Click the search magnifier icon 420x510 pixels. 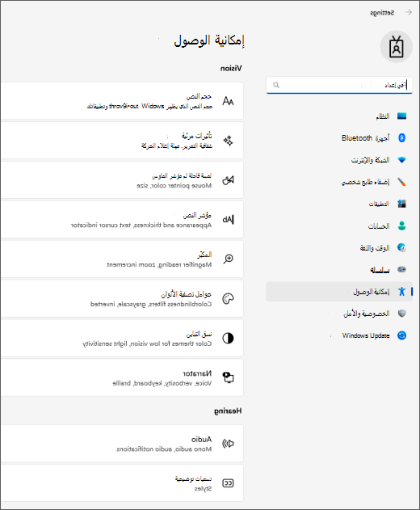click(x=276, y=85)
